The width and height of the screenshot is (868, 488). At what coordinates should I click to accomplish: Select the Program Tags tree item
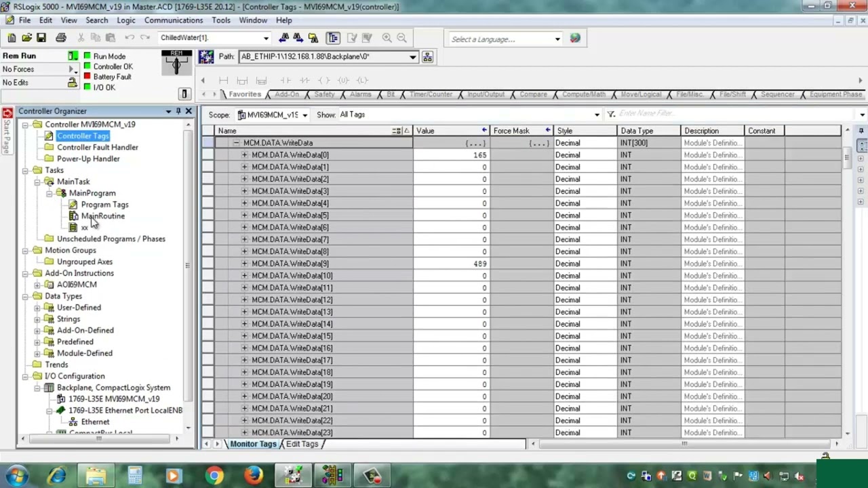(104, 205)
